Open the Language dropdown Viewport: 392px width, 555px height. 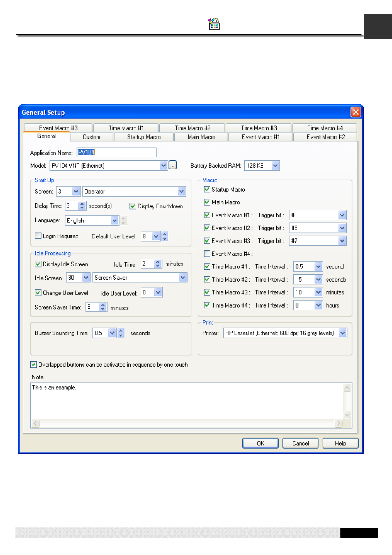point(115,220)
